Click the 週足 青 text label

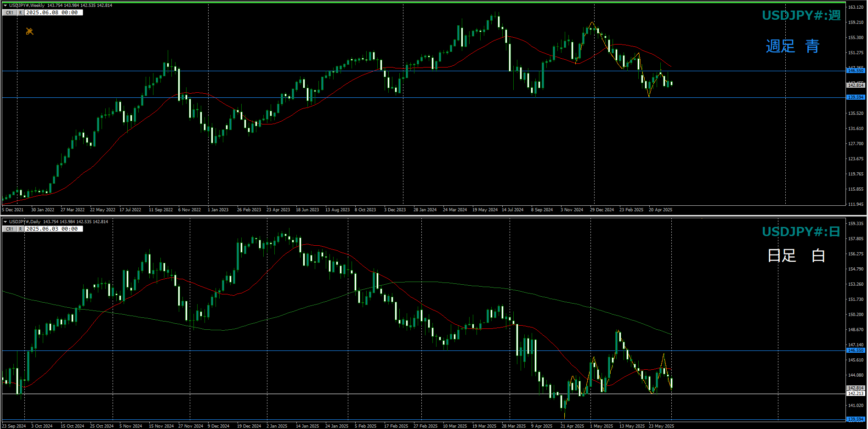[793, 46]
